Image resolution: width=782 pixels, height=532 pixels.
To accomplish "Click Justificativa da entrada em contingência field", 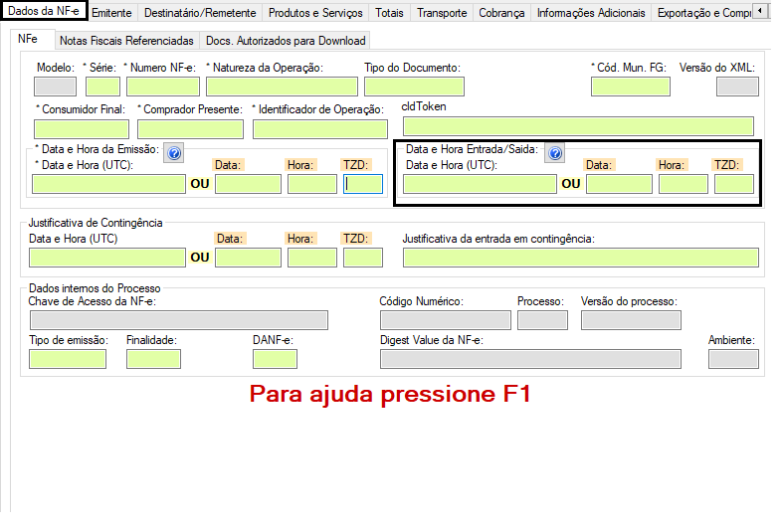I will point(581,258).
